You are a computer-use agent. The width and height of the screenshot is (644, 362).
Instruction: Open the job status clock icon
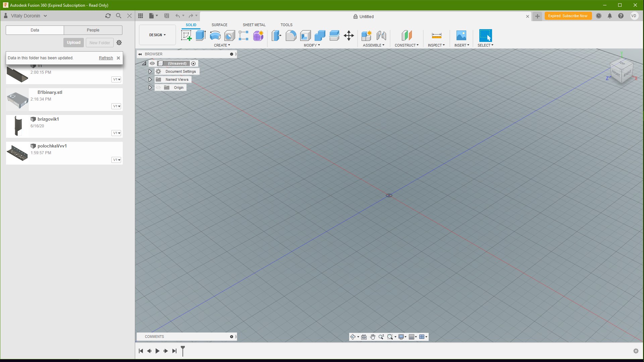coord(599,16)
